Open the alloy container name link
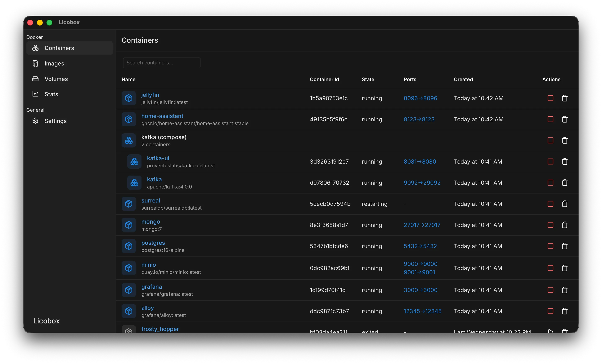 coord(148,308)
